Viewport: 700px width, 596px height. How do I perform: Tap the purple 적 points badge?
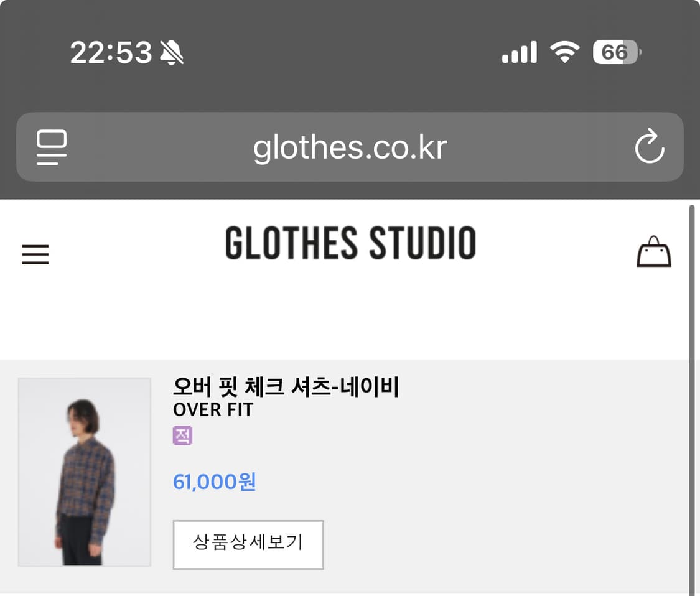182,435
